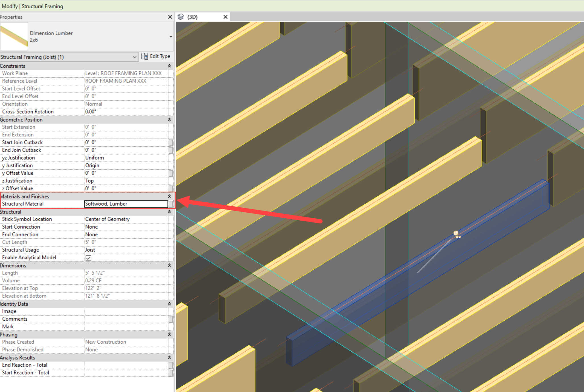Click the Structural Material browse button
The width and height of the screenshot is (584, 392).
point(171,204)
